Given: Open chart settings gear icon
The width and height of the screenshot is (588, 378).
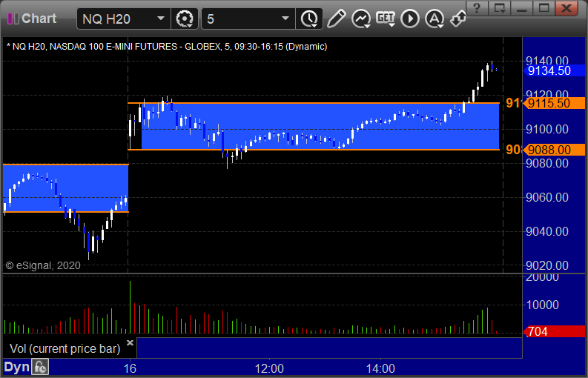Looking at the screenshot, I should [185, 19].
